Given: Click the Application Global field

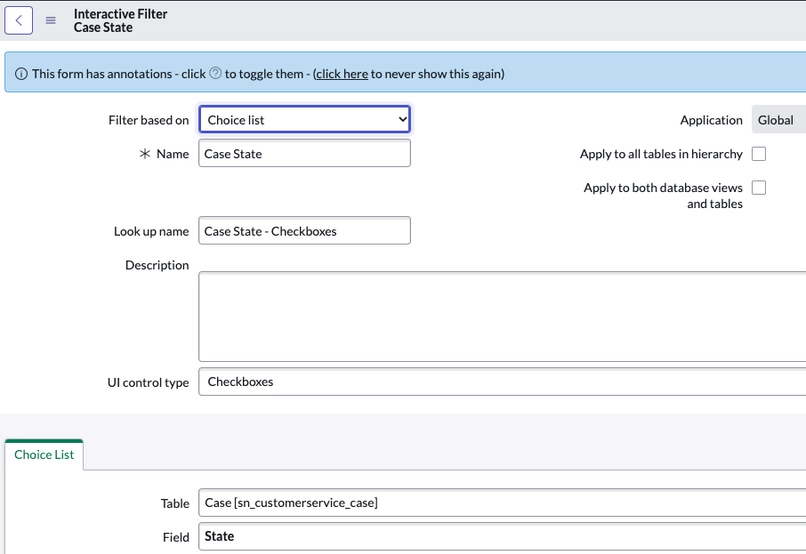Looking at the screenshot, I should (777, 120).
